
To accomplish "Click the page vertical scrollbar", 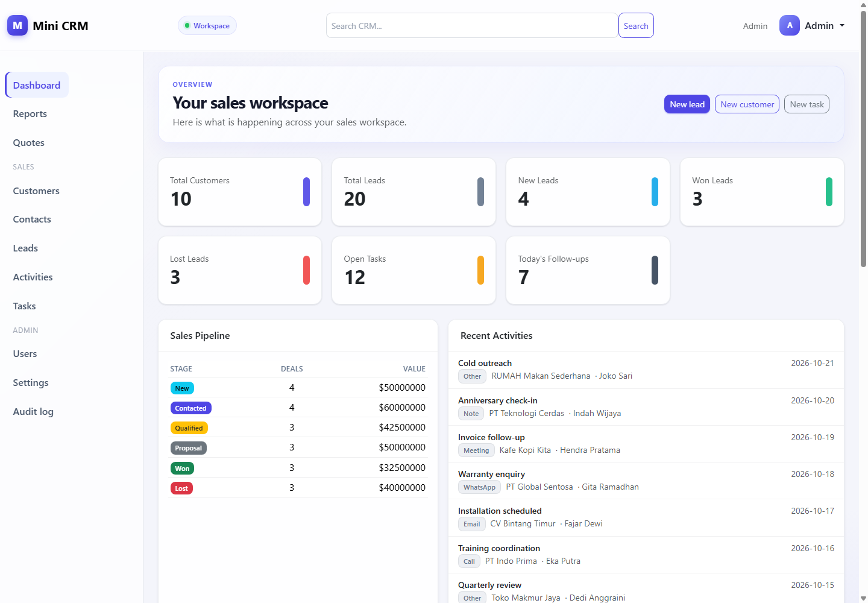I will (x=863, y=139).
